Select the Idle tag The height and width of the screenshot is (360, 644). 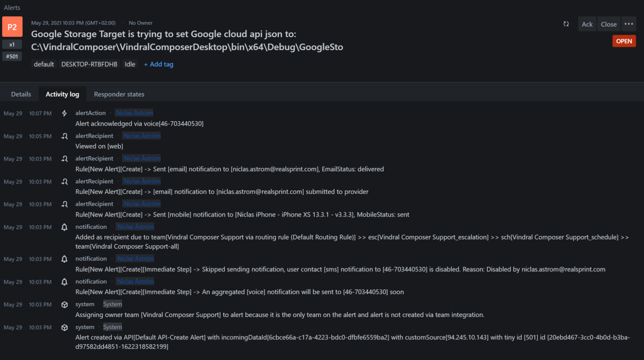click(x=130, y=64)
